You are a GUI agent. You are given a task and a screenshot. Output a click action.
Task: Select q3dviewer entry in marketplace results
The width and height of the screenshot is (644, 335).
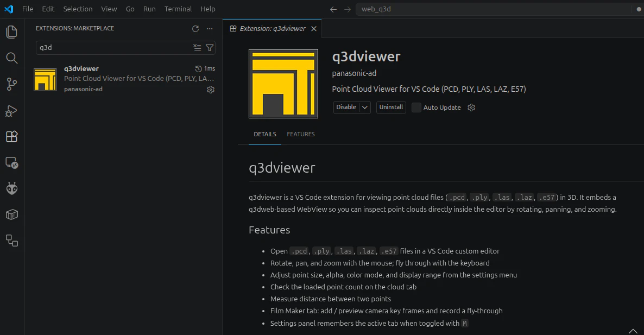(124, 79)
